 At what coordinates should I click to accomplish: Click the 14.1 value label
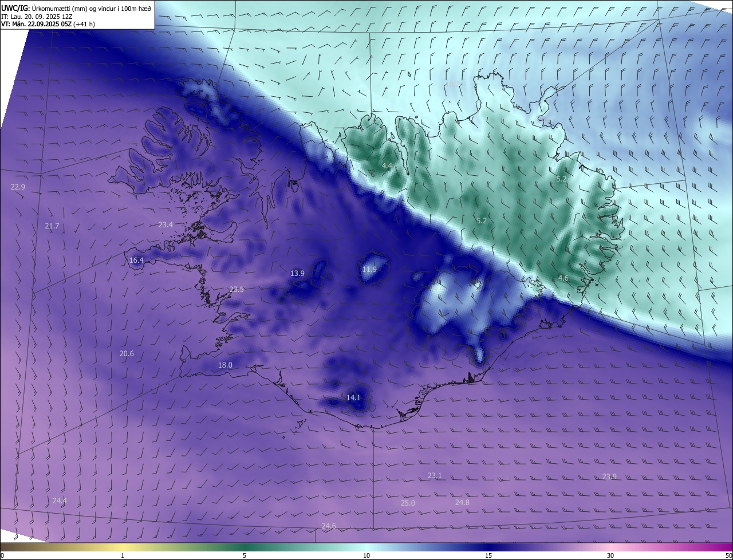pos(354,398)
